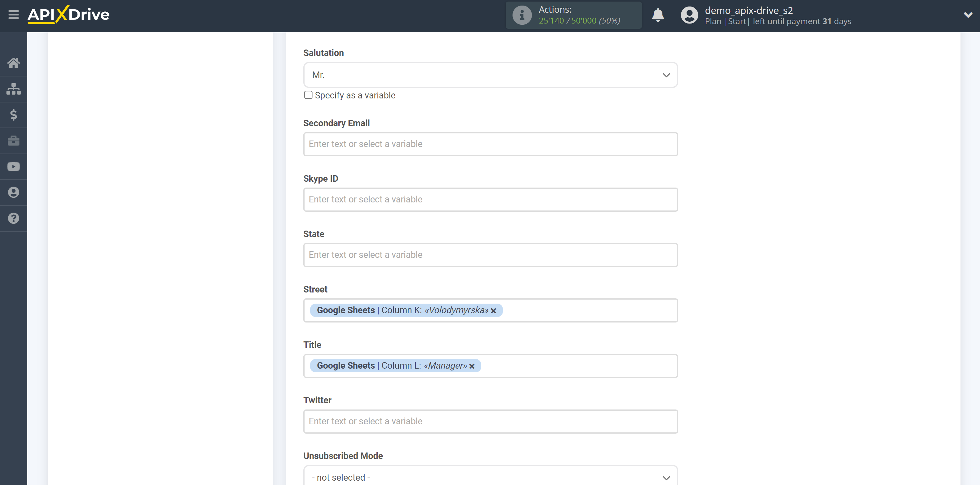The image size is (980, 485).
Task: Expand the Salutation dropdown
Action: (x=666, y=75)
